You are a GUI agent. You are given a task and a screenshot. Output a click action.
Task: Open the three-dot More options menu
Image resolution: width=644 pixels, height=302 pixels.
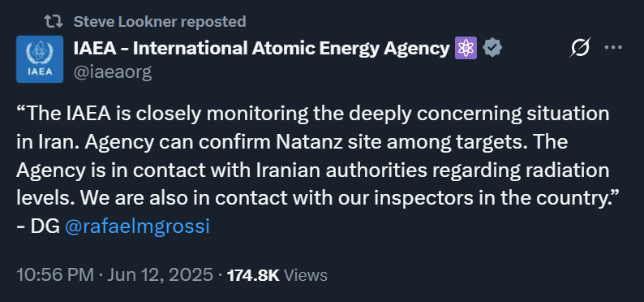(x=614, y=48)
